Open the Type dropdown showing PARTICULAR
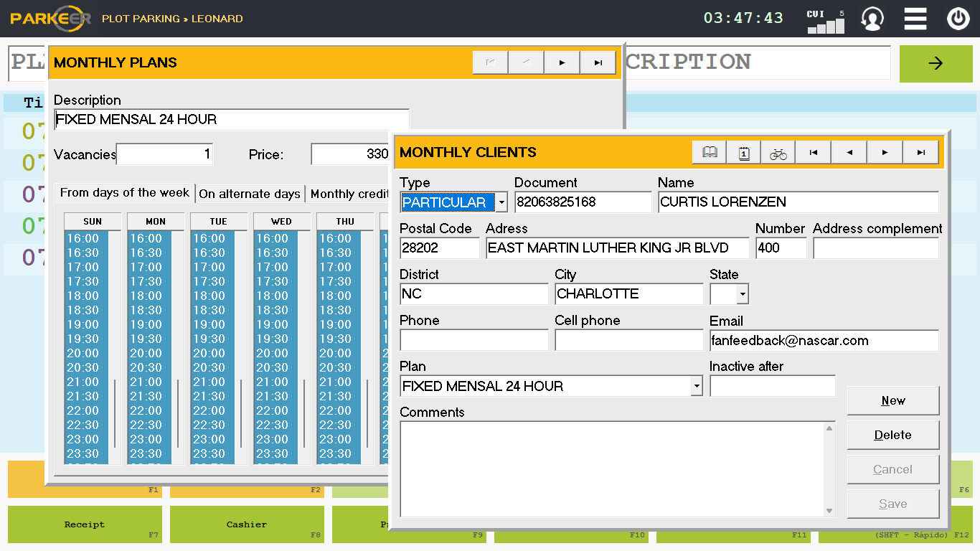The height and width of the screenshot is (551, 980). 500,202
